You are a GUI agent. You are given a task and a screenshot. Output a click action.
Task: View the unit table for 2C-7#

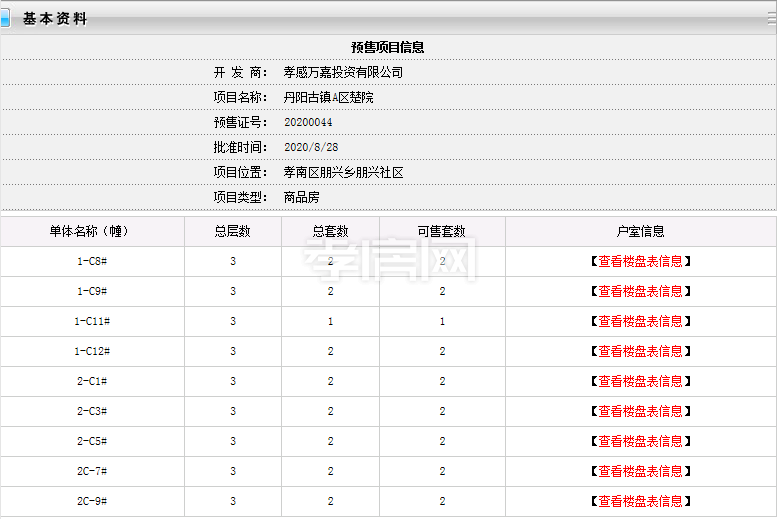(x=640, y=472)
